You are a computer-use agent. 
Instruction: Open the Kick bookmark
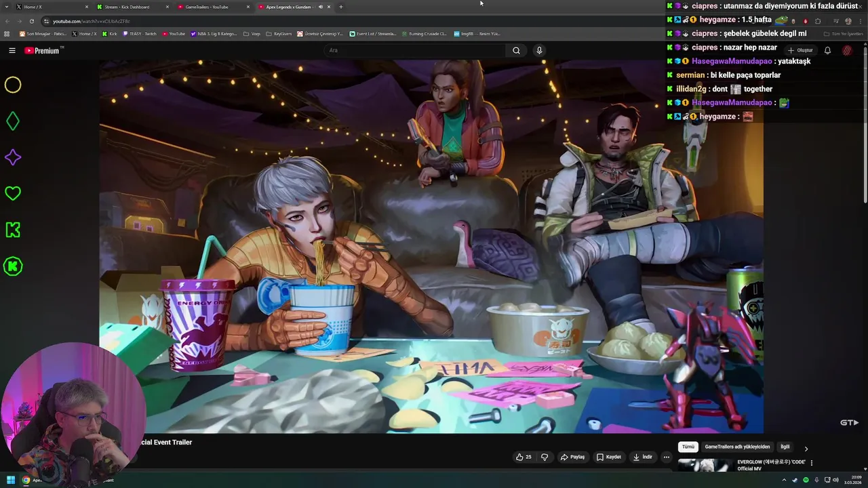(110, 33)
